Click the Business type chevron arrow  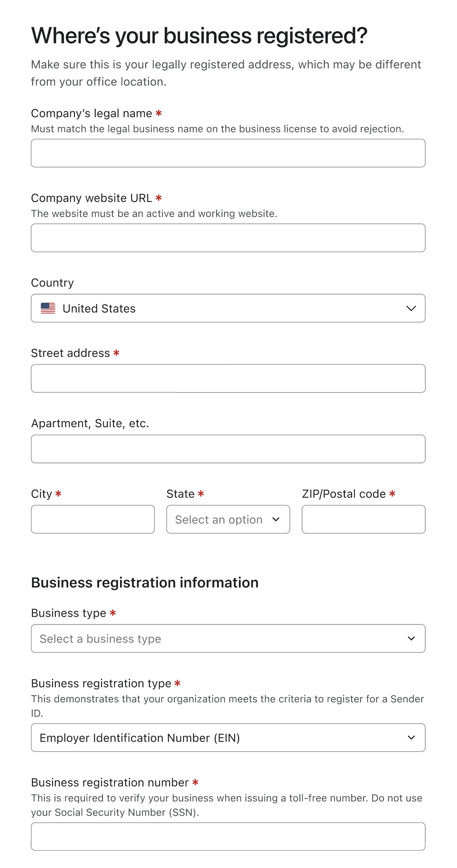coord(411,639)
